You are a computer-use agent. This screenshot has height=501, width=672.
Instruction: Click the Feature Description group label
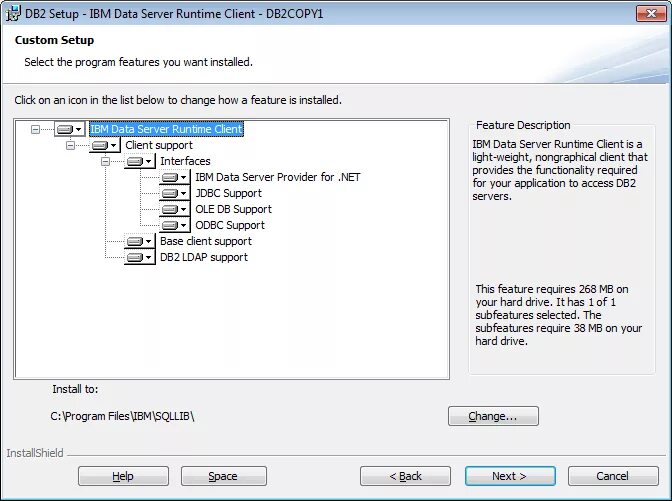click(523, 125)
